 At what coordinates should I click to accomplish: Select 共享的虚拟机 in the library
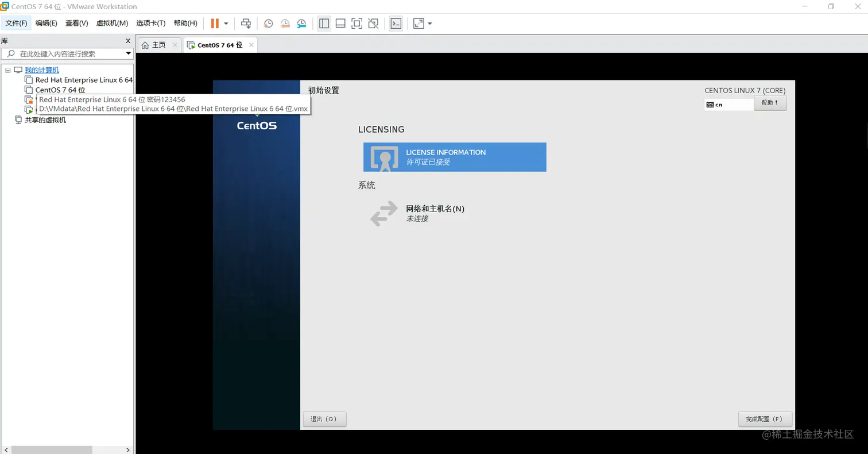[x=45, y=120]
